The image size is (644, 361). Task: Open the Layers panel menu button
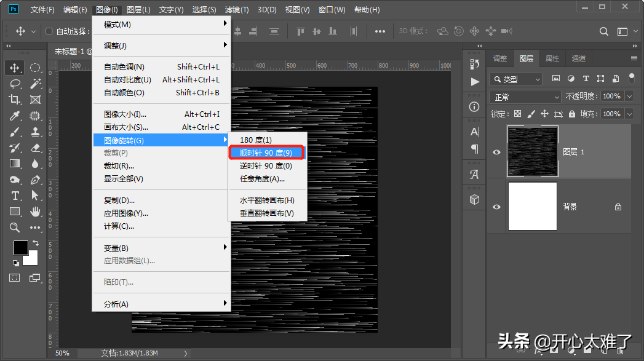pos(634,58)
